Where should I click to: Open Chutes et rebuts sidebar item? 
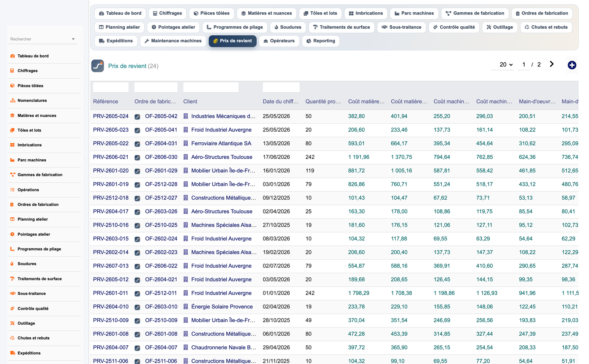[x=34, y=338]
